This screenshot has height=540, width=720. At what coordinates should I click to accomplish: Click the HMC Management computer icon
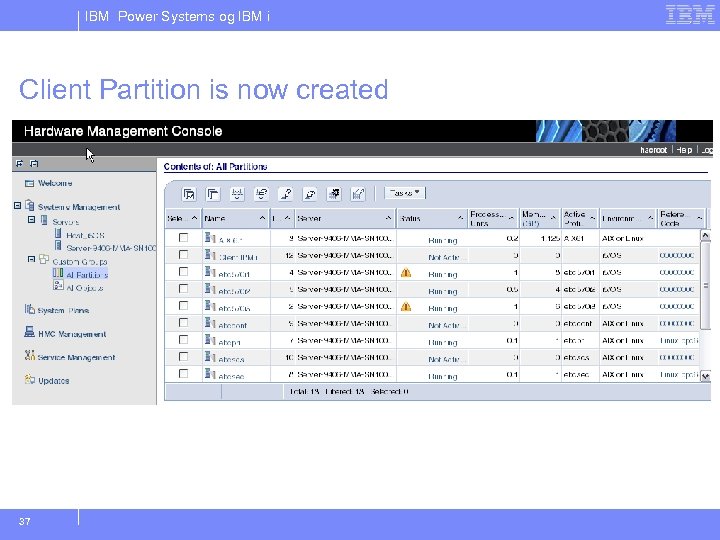tap(30, 332)
